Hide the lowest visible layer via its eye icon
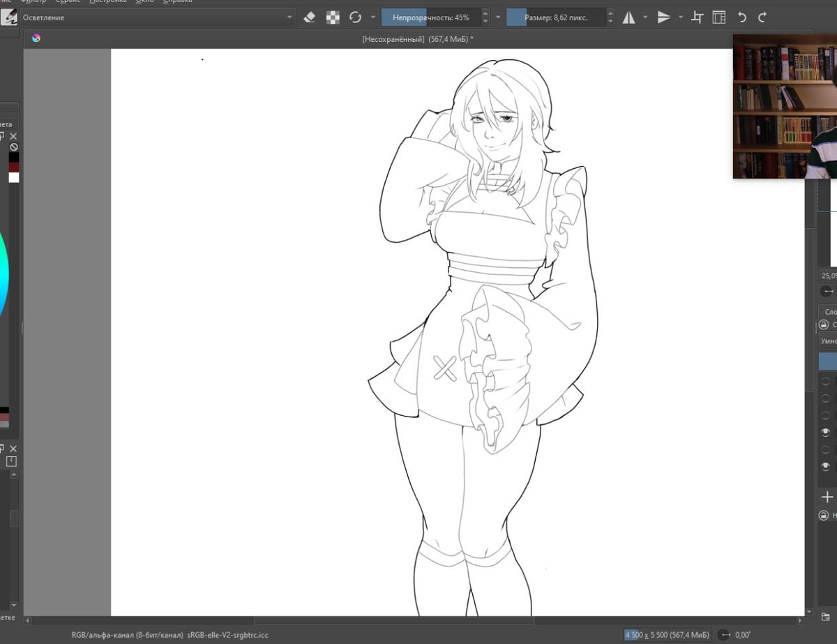 coord(827,467)
